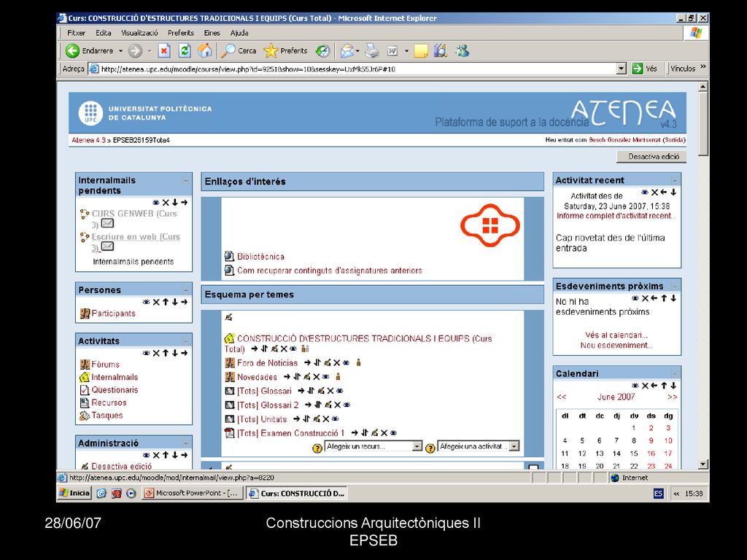Viewport: 747px width, 560px height.
Task: Print the page with the printer icon
Action: [x=372, y=50]
